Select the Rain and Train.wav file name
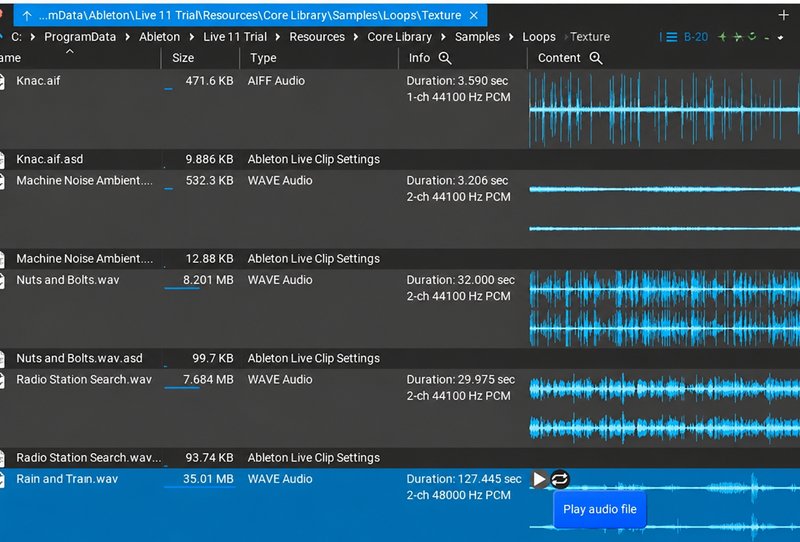Viewport: 800px width, 542px height. (x=67, y=479)
